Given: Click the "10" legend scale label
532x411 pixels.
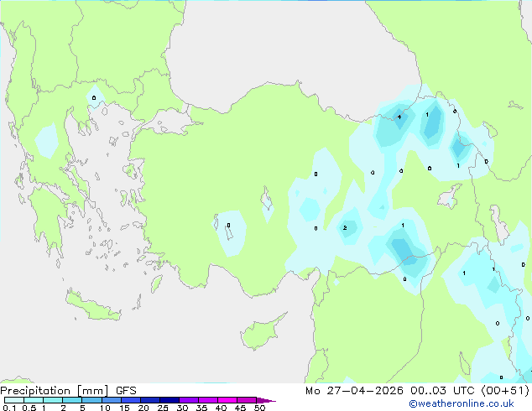Looking at the screenshot, I should coord(105,408).
